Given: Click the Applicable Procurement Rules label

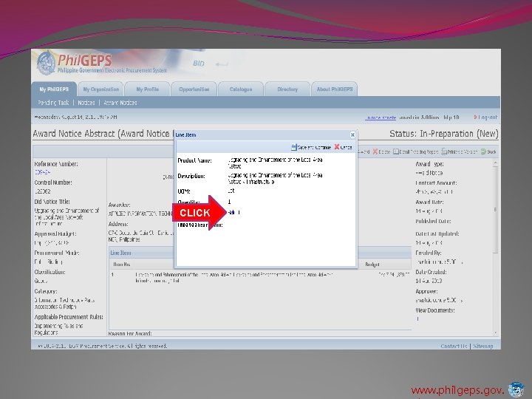Looking at the screenshot, I should [69, 317].
